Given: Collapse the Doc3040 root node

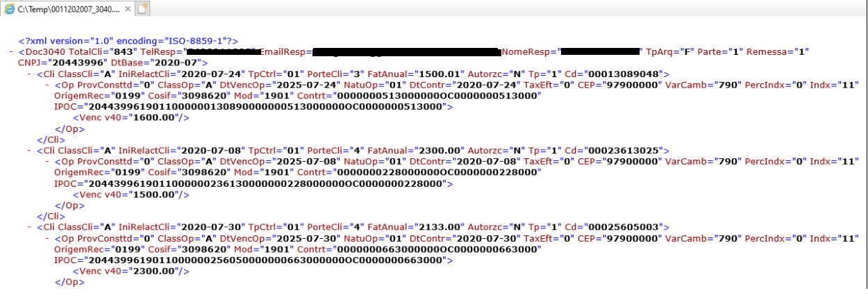Looking at the screenshot, I should (x=12, y=52).
